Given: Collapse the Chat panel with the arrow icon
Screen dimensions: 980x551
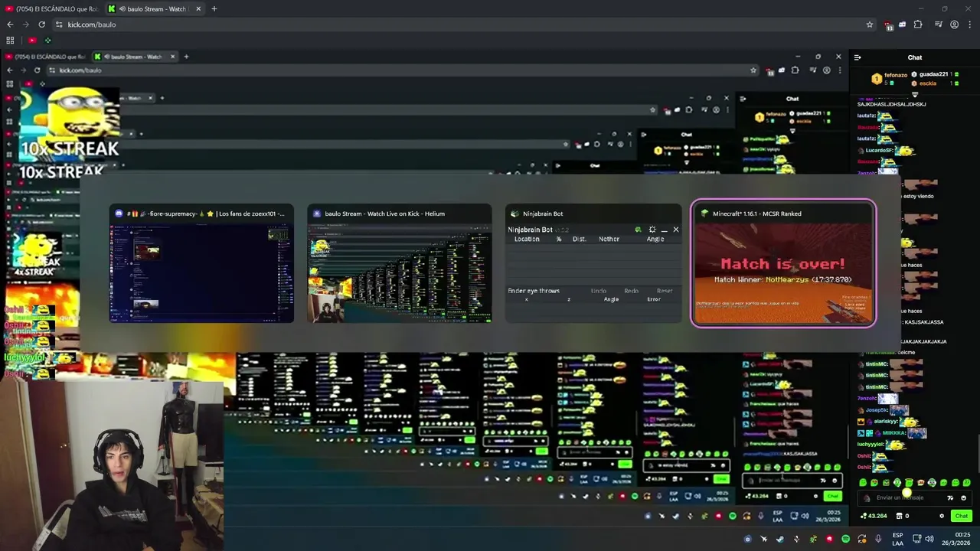Looking at the screenshot, I should pyautogui.click(x=857, y=57).
